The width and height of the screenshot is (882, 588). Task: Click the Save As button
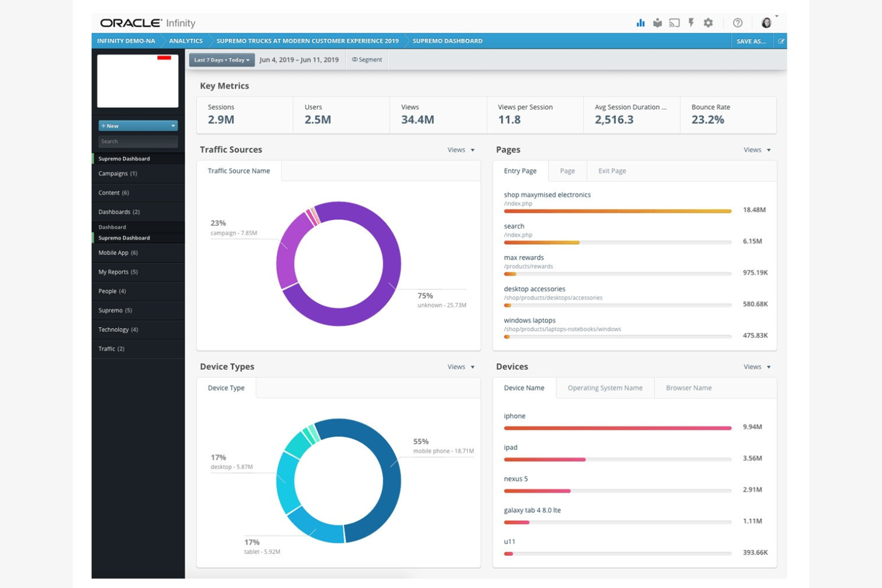coord(751,41)
